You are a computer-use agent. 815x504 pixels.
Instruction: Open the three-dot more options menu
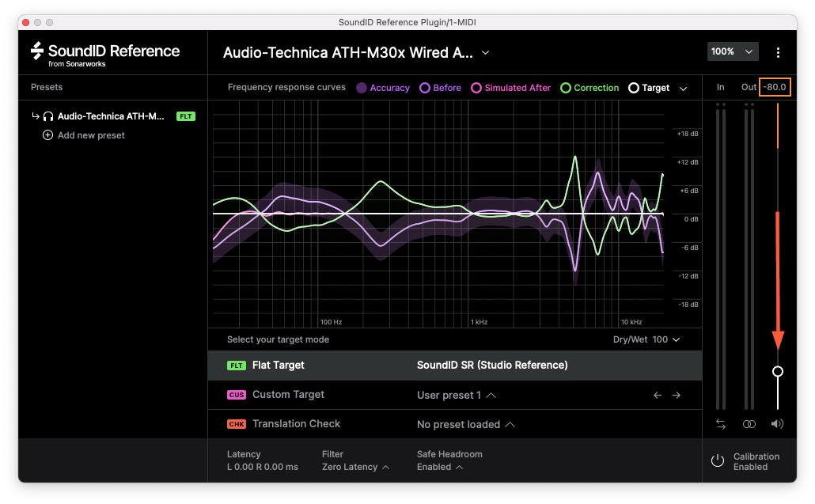click(x=778, y=52)
